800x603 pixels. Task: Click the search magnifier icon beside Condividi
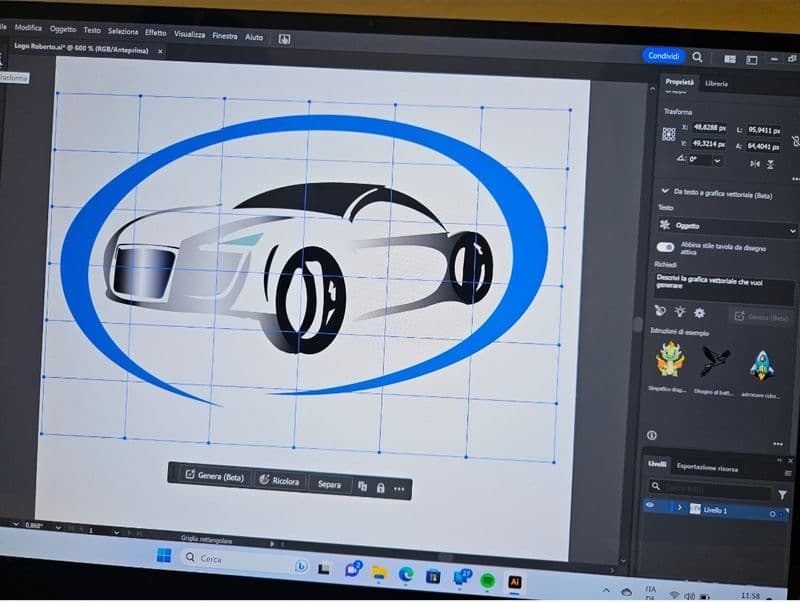click(x=697, y=57)
